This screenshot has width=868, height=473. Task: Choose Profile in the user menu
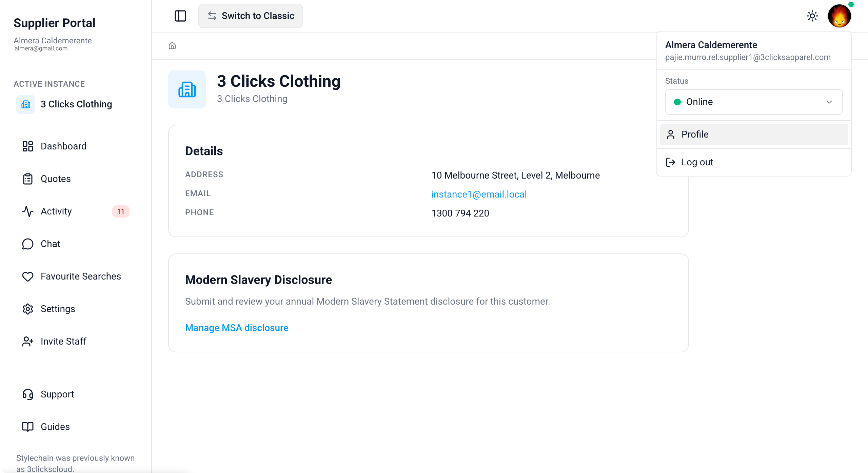(754, 135)
